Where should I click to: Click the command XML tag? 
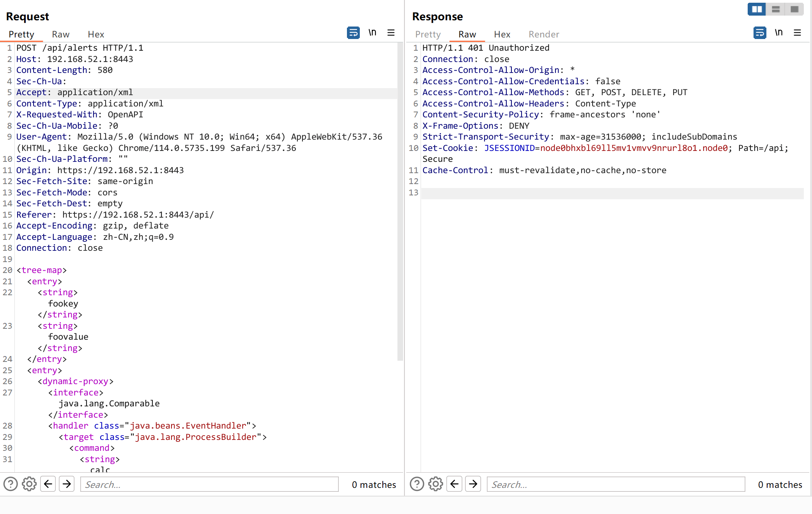pyautogui.click(x=92, y=448)
